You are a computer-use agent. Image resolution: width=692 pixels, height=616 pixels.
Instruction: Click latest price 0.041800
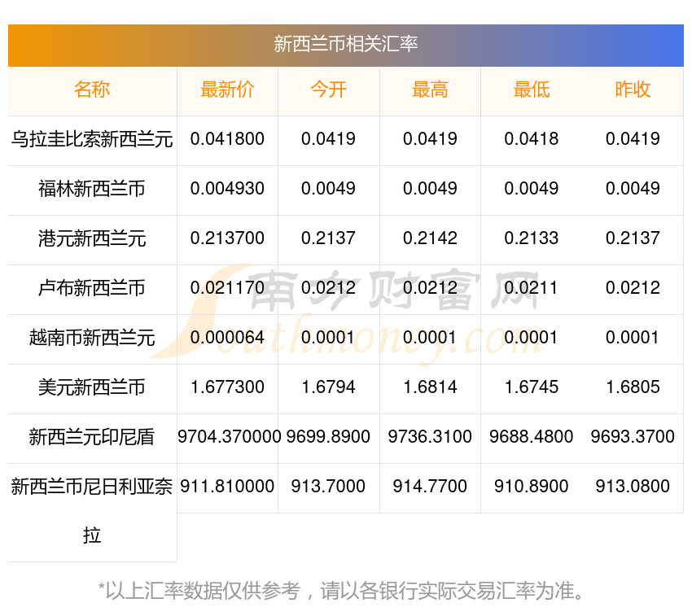[227, 139]
